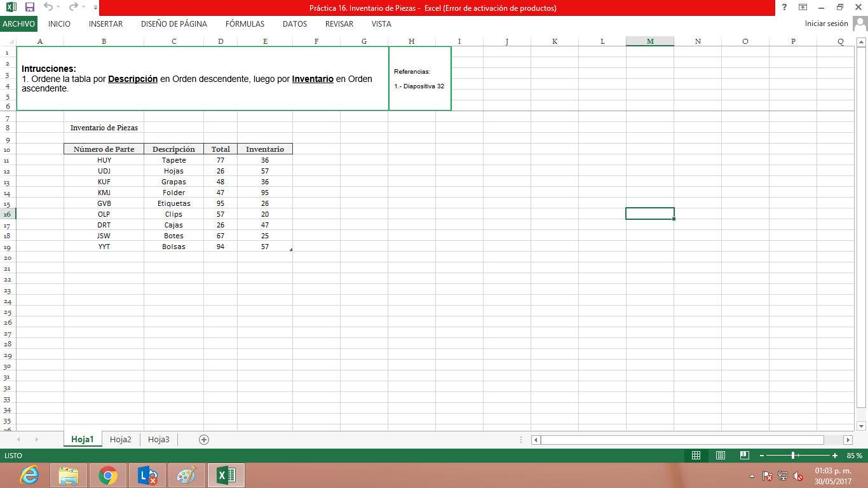The image size is (868, 488).
Task: Click the Iniciar sesión link
Action: tap(827, 24)
